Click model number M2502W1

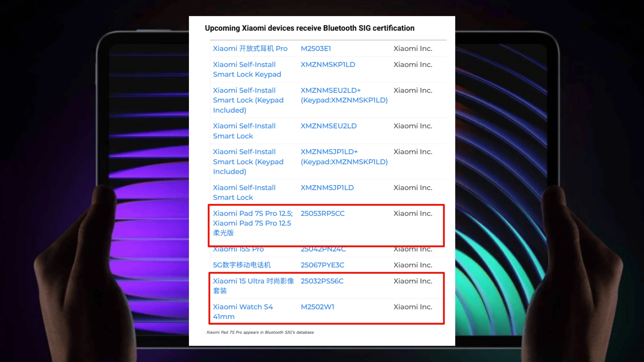tap(318, 307)
